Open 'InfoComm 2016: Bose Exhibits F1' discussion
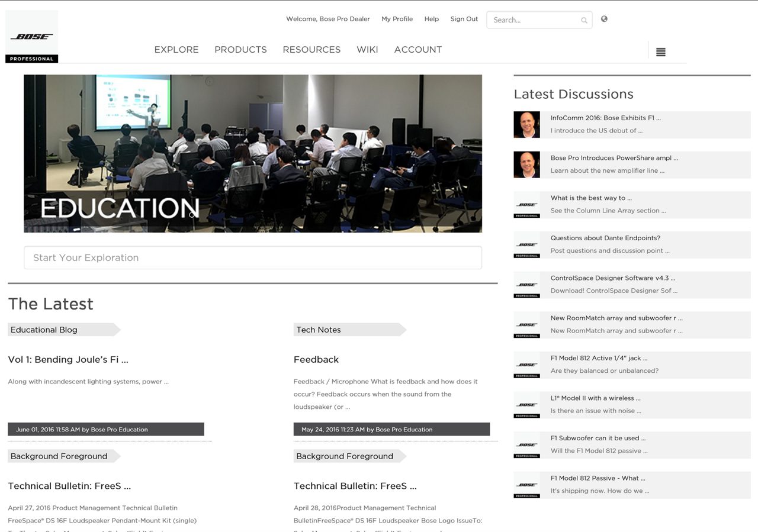 click(606, 118)
